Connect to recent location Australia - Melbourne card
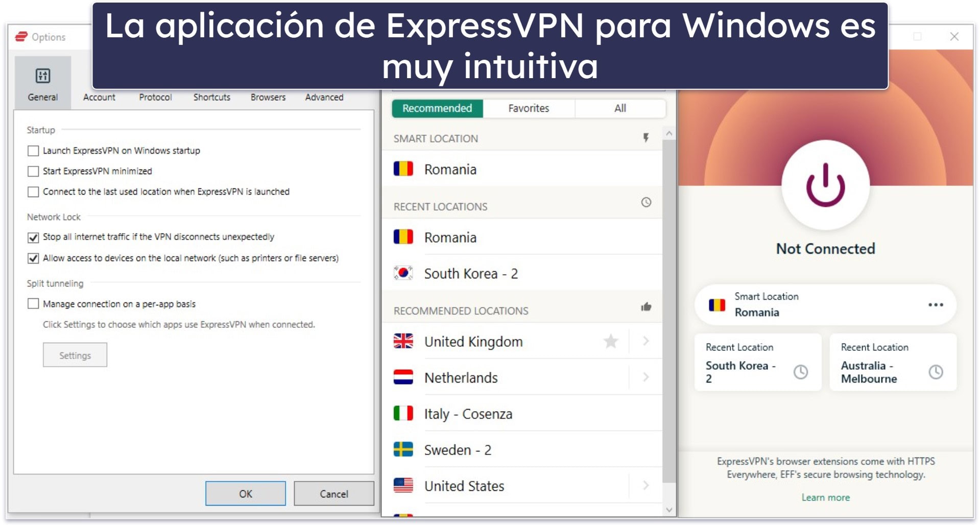 (x=893, y=362)
